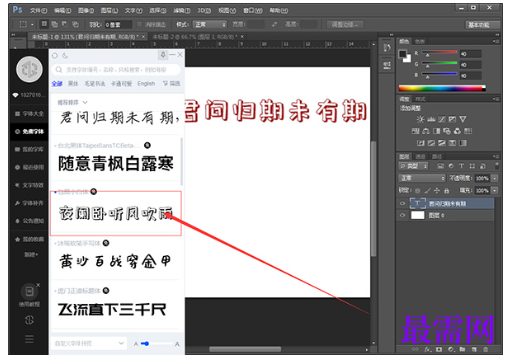This screenshot has width=513, height=361.
Task: Open the Color panel flyout menu
Action: pyautogui.click(x=496, y=41)
